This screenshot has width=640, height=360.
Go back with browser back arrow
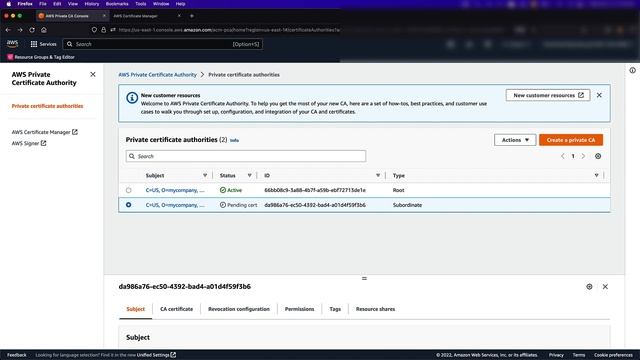click(8, 30)
